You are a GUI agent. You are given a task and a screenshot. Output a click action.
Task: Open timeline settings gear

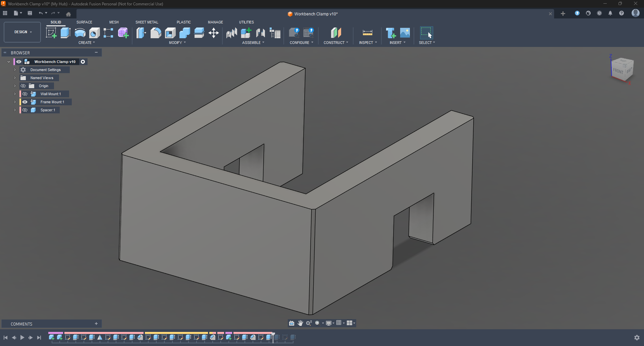637,338
